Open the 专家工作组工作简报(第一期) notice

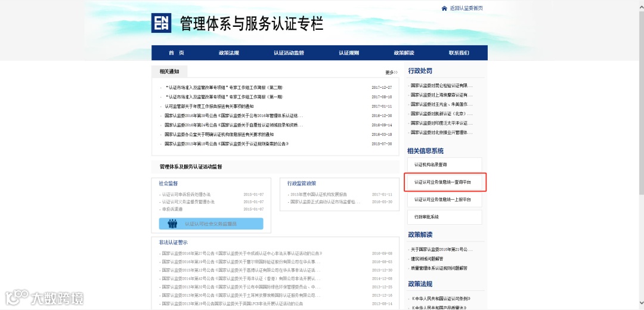click(x=224, y=97)
